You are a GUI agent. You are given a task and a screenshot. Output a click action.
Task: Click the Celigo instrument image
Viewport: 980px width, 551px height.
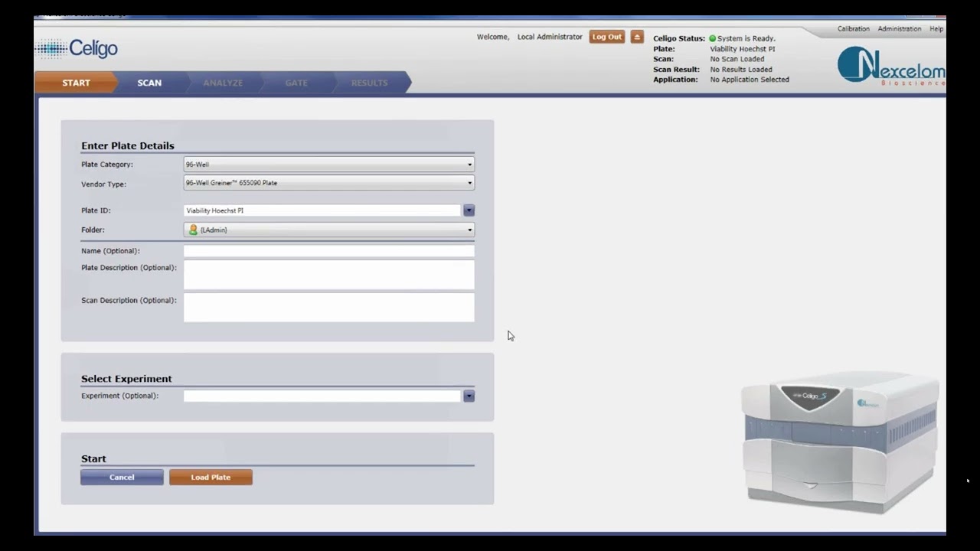pos(840,442)
